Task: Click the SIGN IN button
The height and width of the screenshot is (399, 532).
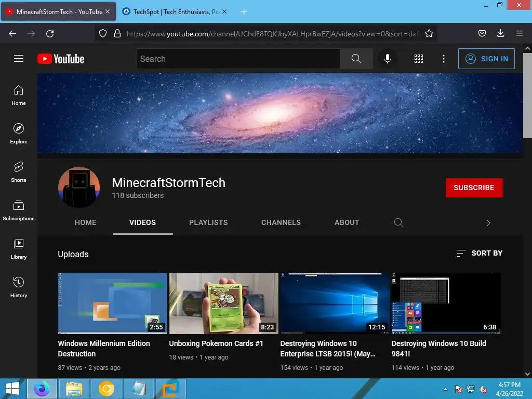Action: [x=486, y=59]
